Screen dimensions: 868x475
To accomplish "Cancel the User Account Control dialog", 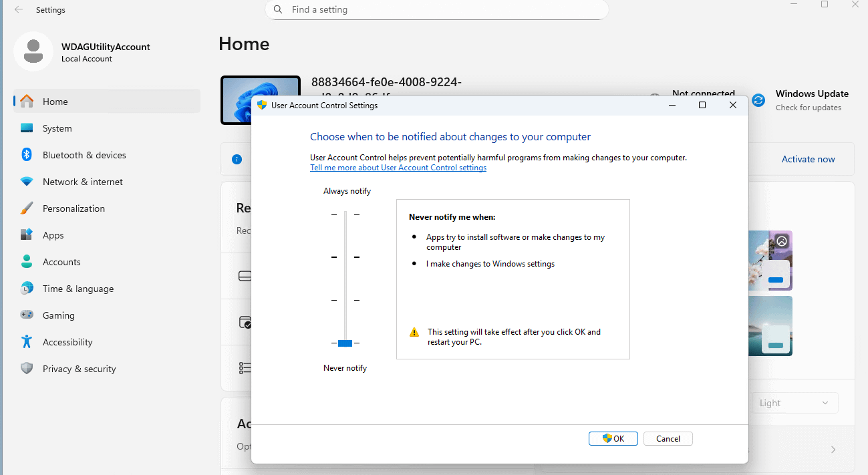I will [x=668, y=439].
